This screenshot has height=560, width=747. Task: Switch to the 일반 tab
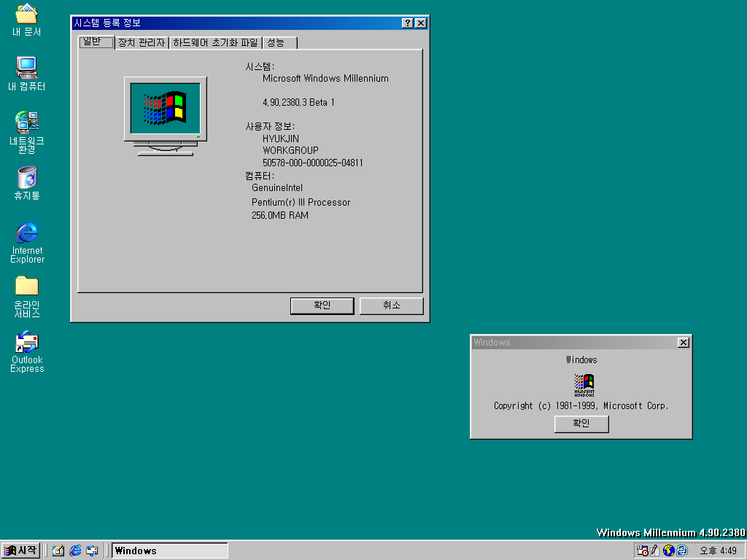point(97,42)
